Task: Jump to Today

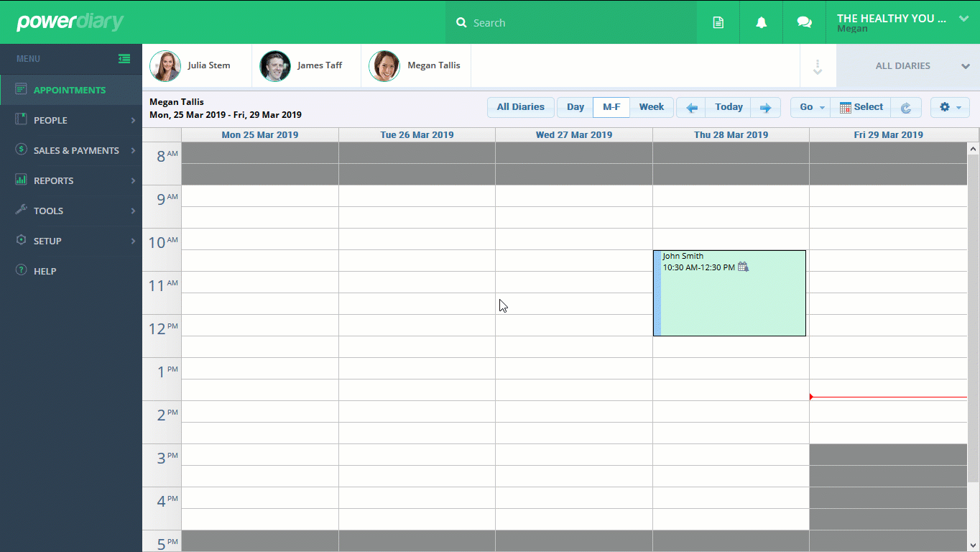Action: click(729, 107)
